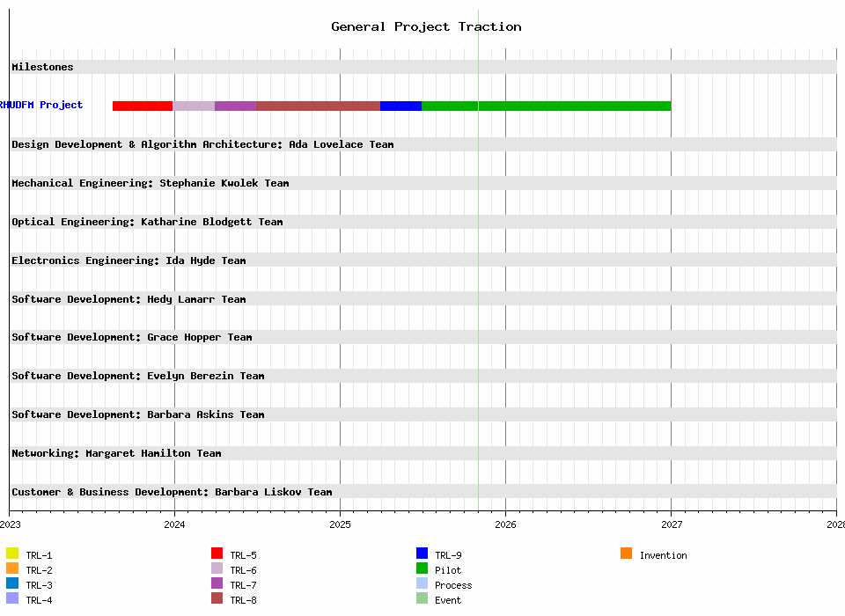This screenshot has height=616, width=845.
Task: Click the Milestones row header
Action: 43,67
